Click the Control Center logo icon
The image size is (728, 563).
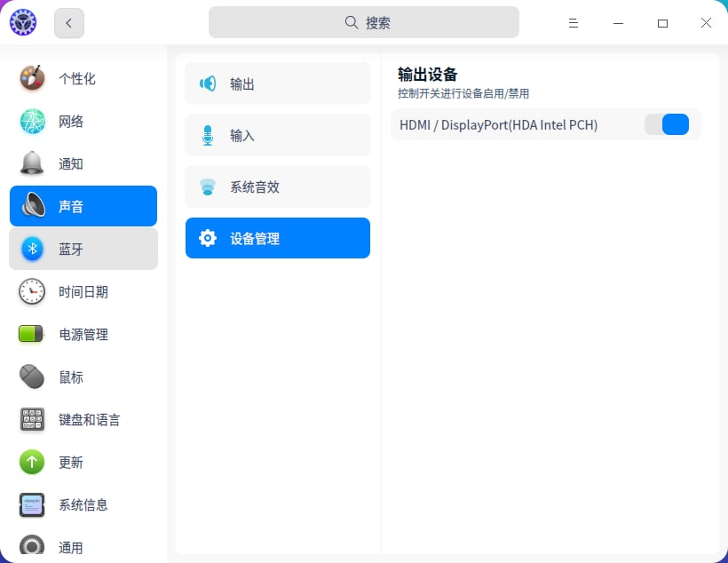(23, 22)
